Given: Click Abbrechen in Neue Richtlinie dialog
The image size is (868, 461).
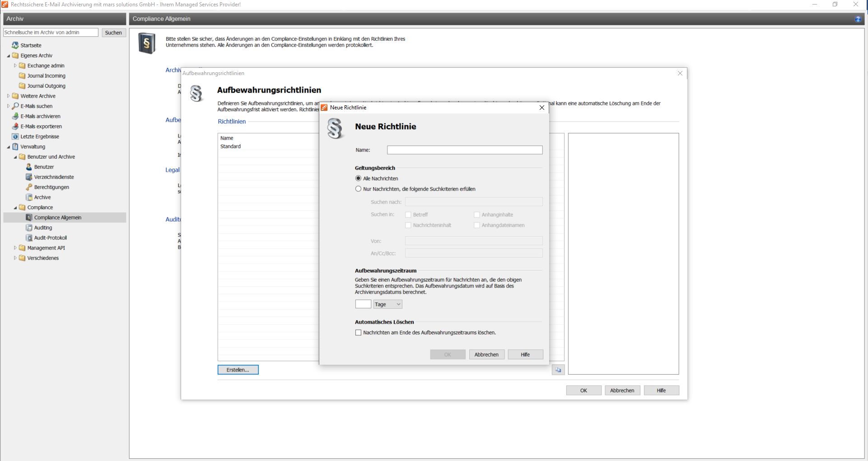Looking at the screenshot, I should click(x=486, y=354).
